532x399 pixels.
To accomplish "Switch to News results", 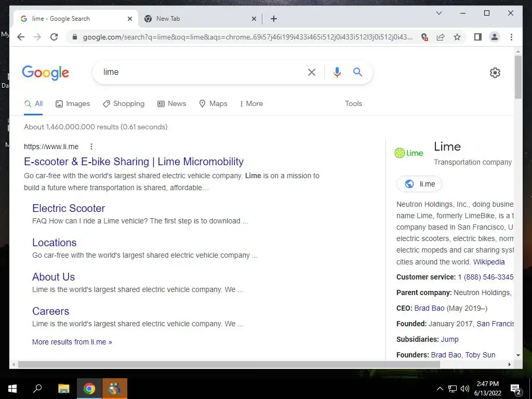I will pyautogui.click(x=171, y=104).
